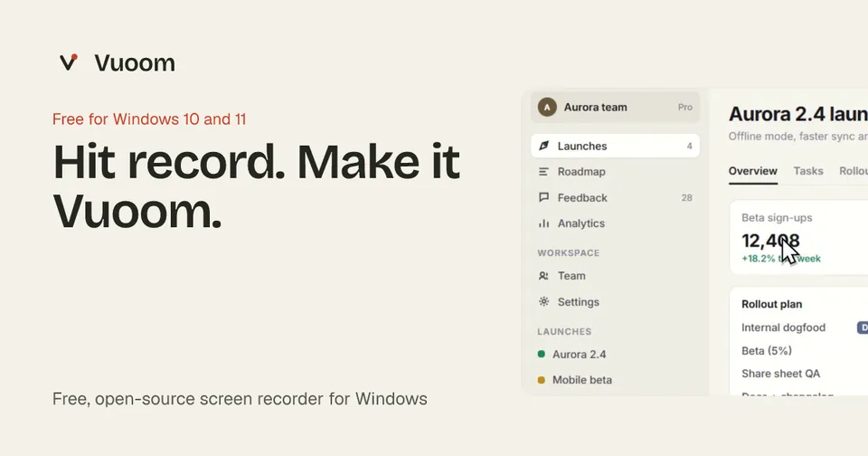This screenshot has height=456, width=868.
Task: Click the Aurora team avatar badge
Action: click(547, 107)
